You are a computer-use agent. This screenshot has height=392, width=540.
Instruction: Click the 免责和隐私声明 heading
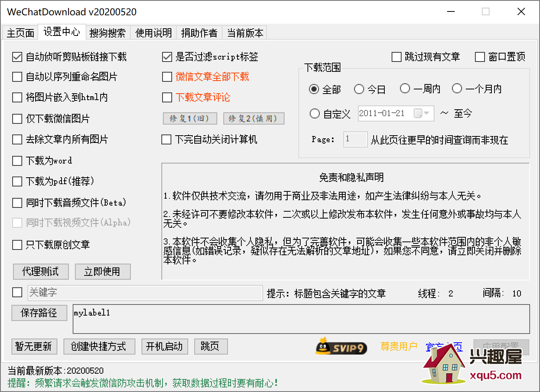(351, 177)
